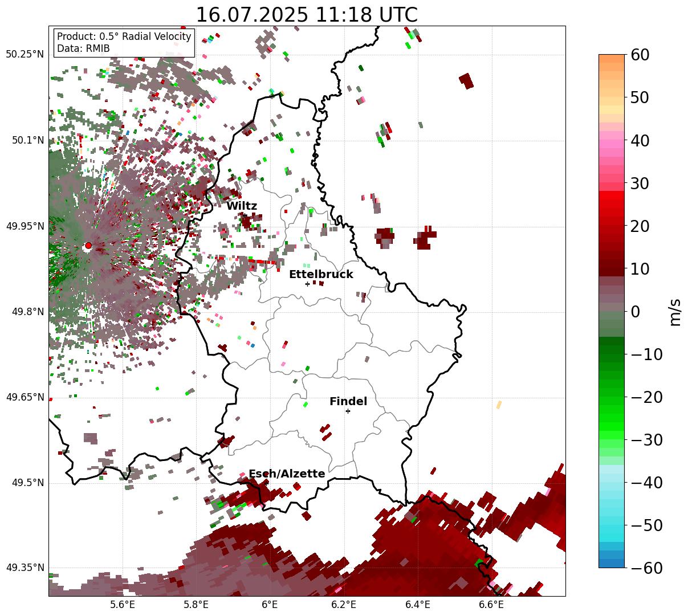Click the 5.6°E longitude label
Image resolution: width=688 pixels, height=616 pixels.
click(x=122, y=605)
